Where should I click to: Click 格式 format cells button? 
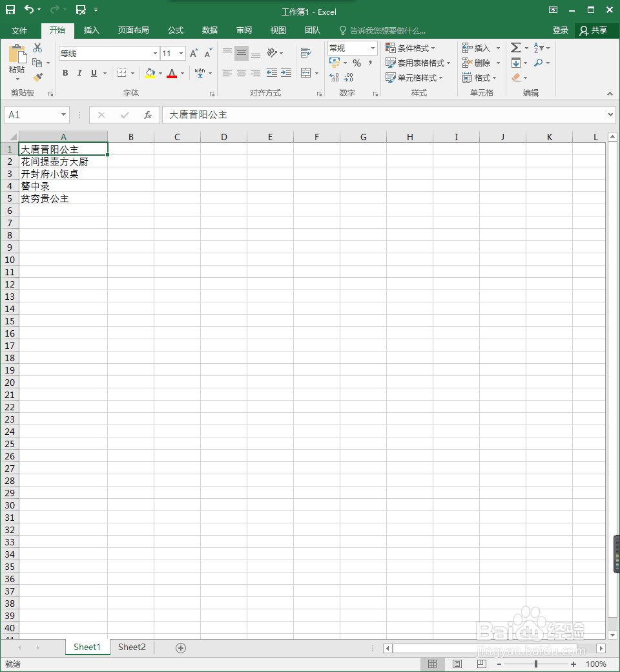(479, 78)
